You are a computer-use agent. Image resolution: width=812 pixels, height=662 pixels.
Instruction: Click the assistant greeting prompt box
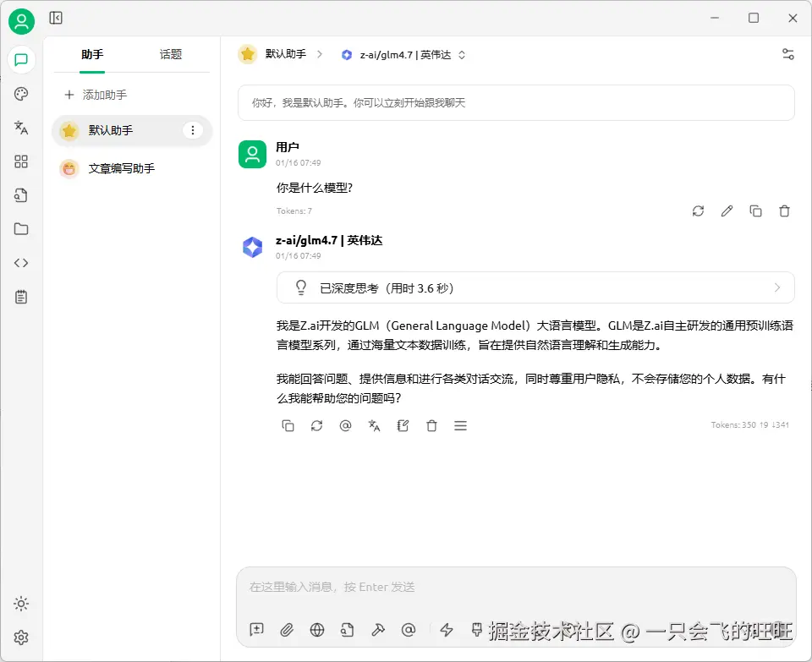516,102
